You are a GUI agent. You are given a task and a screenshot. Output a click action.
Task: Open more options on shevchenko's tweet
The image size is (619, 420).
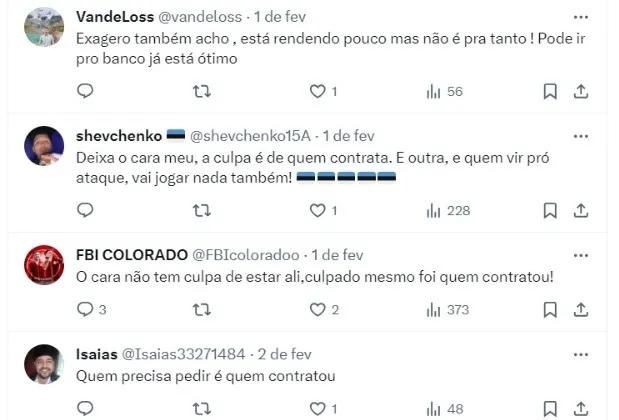tap(581, 136)
